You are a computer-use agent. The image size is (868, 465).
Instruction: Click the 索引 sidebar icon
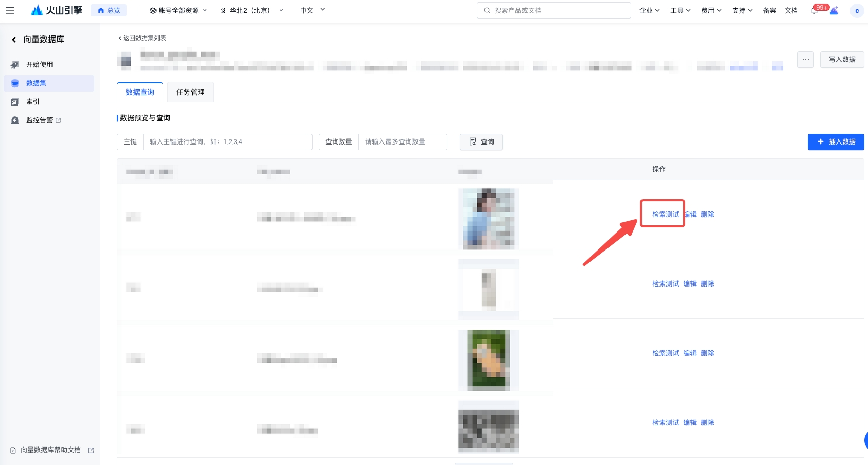[x=15, y=102]
